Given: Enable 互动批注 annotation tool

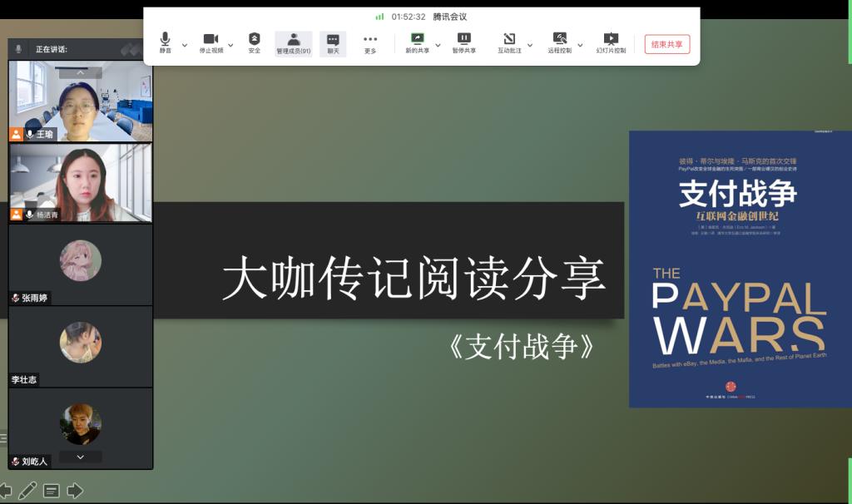Looking at the screenshot, I should (509, 43).
